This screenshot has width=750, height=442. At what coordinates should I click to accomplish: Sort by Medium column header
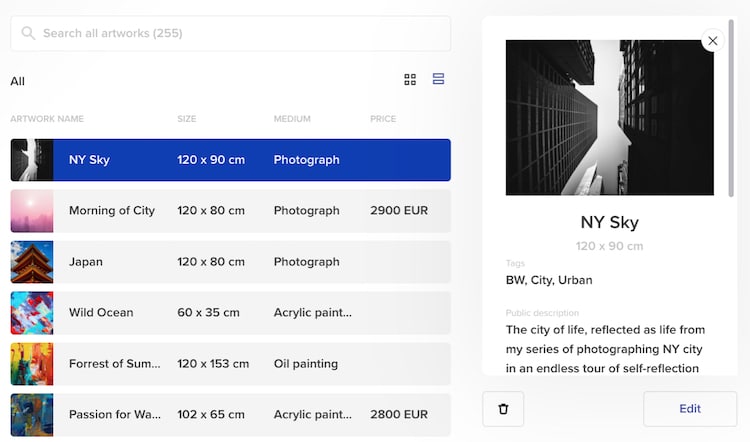pos(293,119)
